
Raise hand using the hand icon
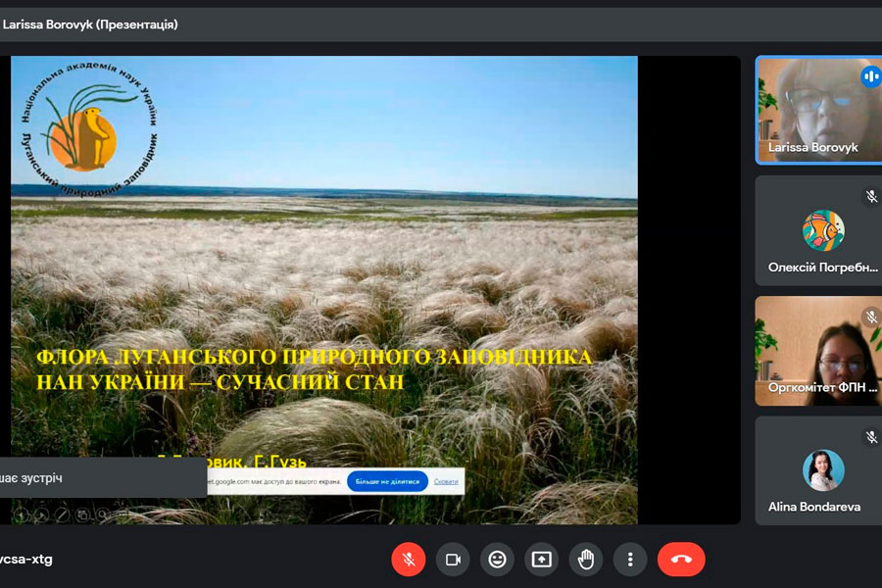click(x=586, y=560)
